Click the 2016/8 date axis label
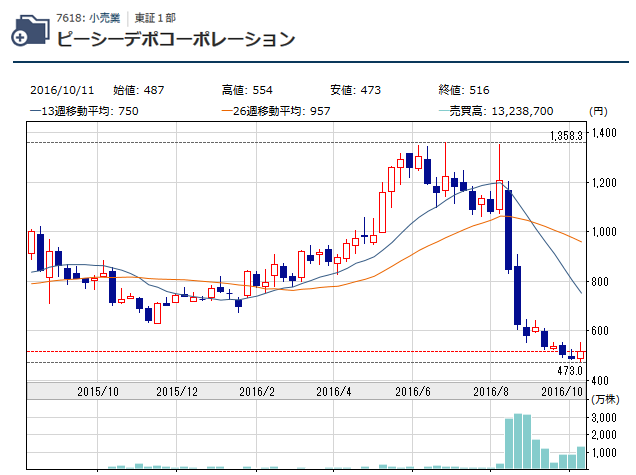Viewport: 636px width, 475px height. [492, 391]
